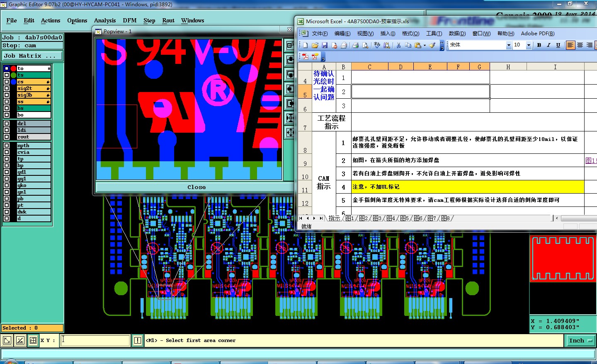Click the blue color dot of layer cs
Image resolution: width=597 pixels, height=364 pixels.
point(13,82)
